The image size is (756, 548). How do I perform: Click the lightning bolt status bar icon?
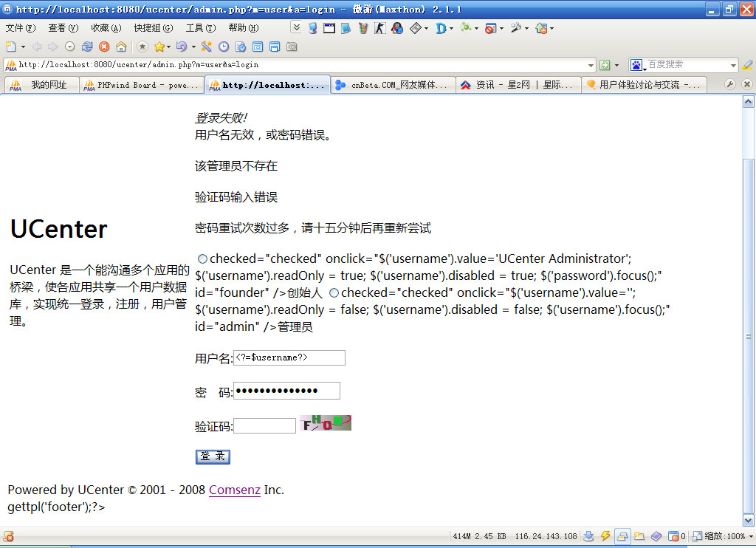(x=605, y=536)
